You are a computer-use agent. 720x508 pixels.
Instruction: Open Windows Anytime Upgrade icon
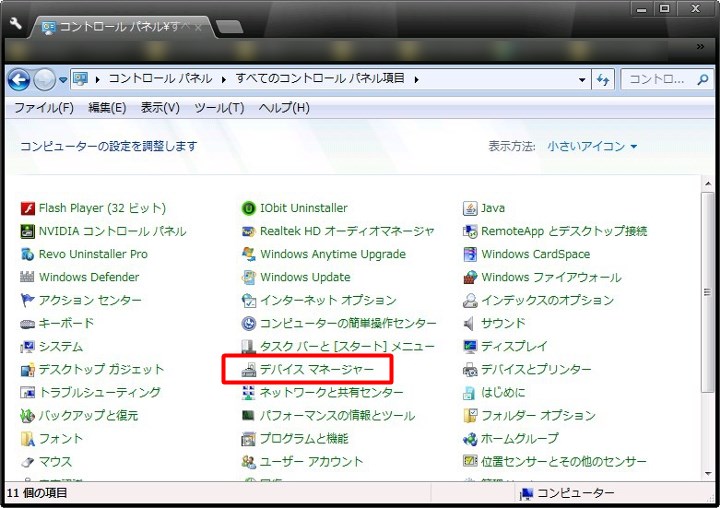(248, 254)
